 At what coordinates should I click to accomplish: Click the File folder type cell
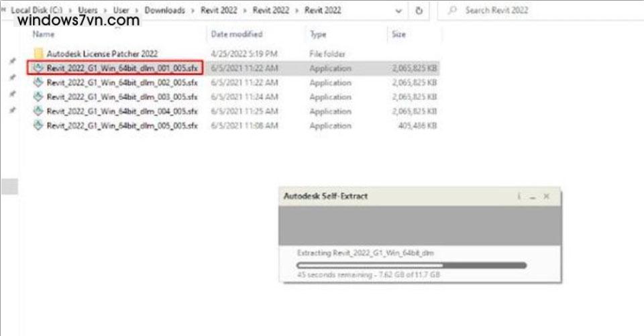(327, 54)
